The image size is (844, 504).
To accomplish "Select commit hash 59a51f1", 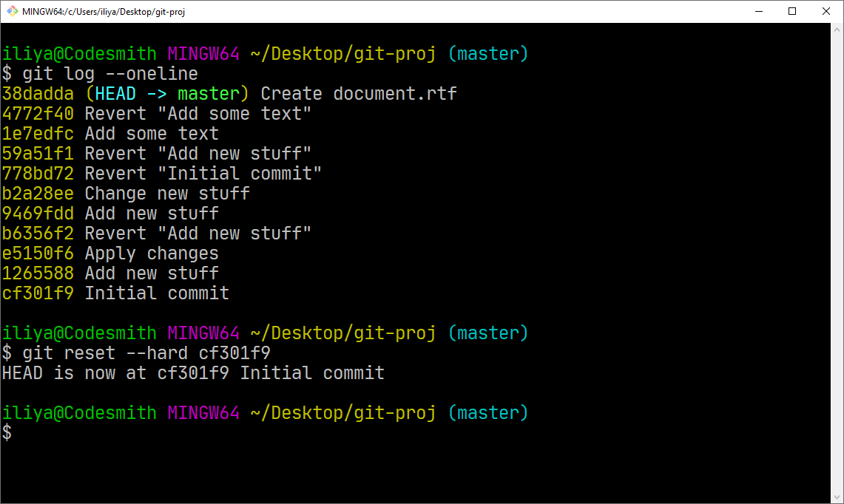I will click(x=38, y=153).
